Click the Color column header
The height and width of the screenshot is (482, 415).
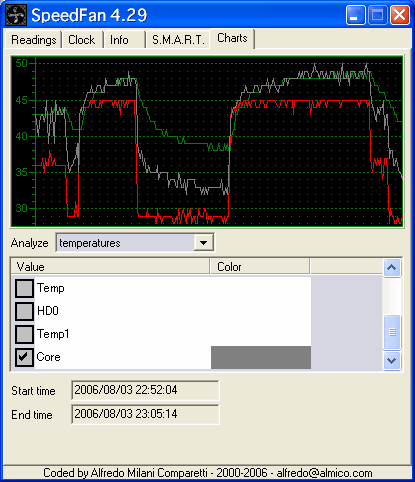point(260,267)
